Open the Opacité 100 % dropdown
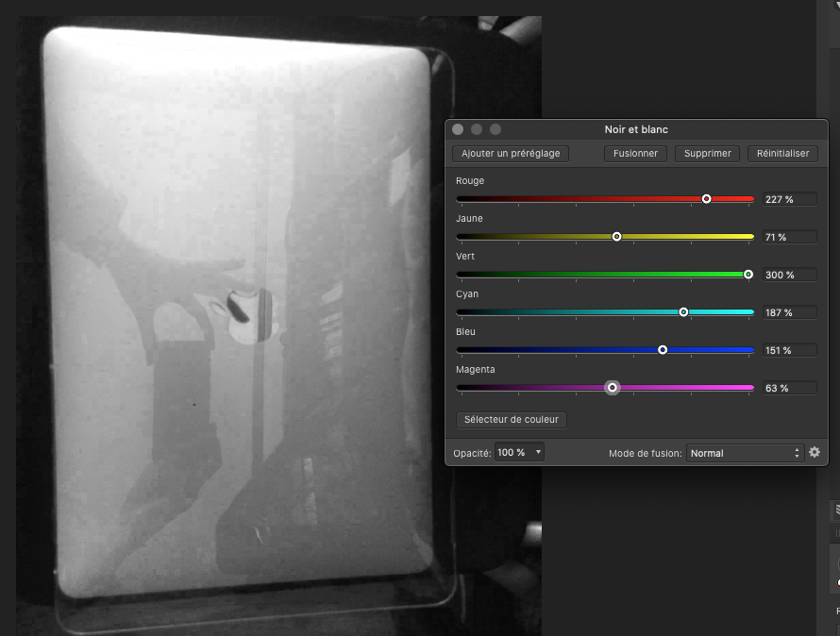840x636 pixels. [519, 452]
